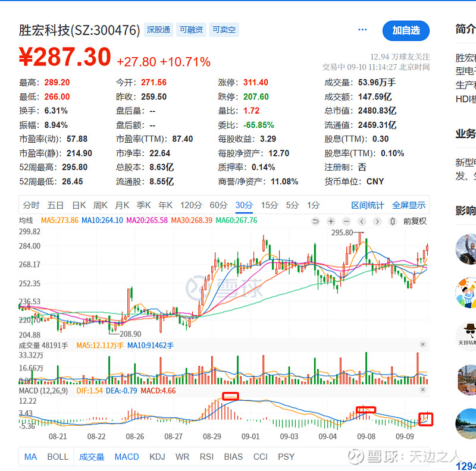The height and width of the screenshot is (471, 476).
Task: Click the 胜宏科技(SZ:300476) stock title
Action: (x=79, y=30)
